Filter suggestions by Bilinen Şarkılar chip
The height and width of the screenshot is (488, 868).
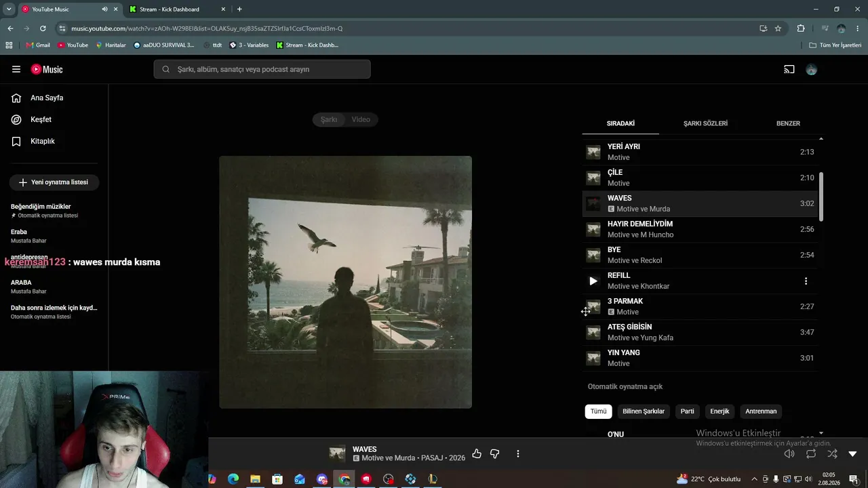(644, 411)
